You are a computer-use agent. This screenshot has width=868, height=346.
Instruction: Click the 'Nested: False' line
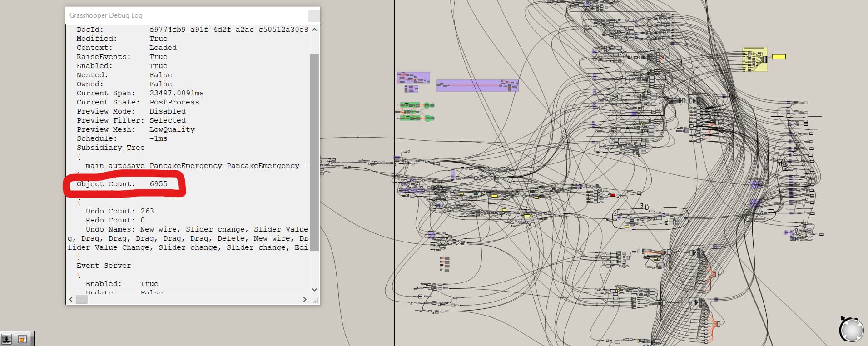124,75
